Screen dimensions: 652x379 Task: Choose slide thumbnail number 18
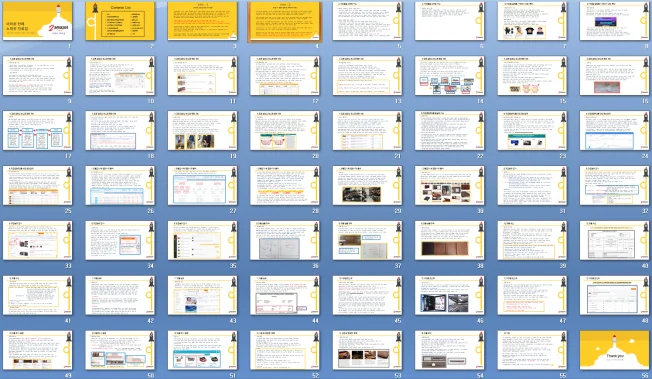pyautogui.click(x=120, y=131)
